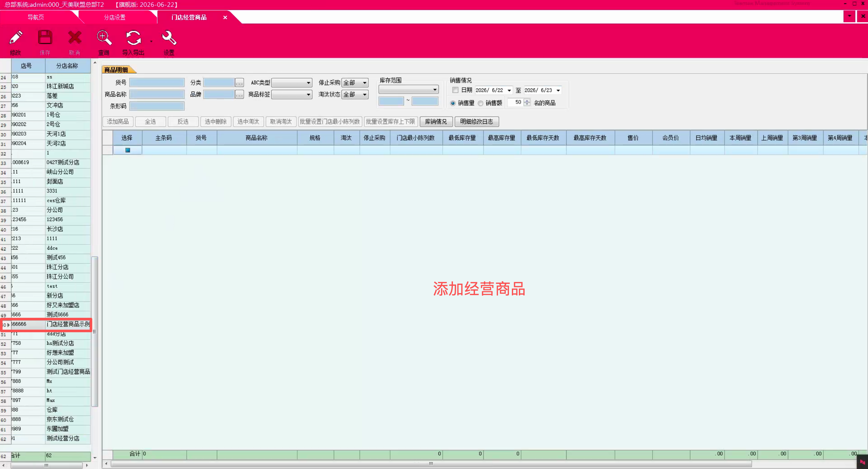868x469 pixels.
Task: Click 批量设置门店最小陈列数 button
Action: coord(330,122)
